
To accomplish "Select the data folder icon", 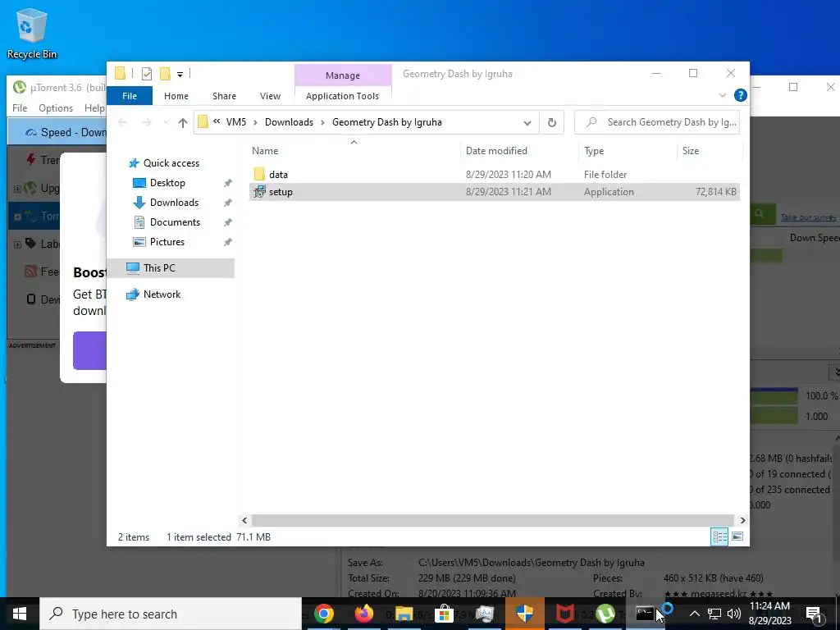I will [259, 174].
